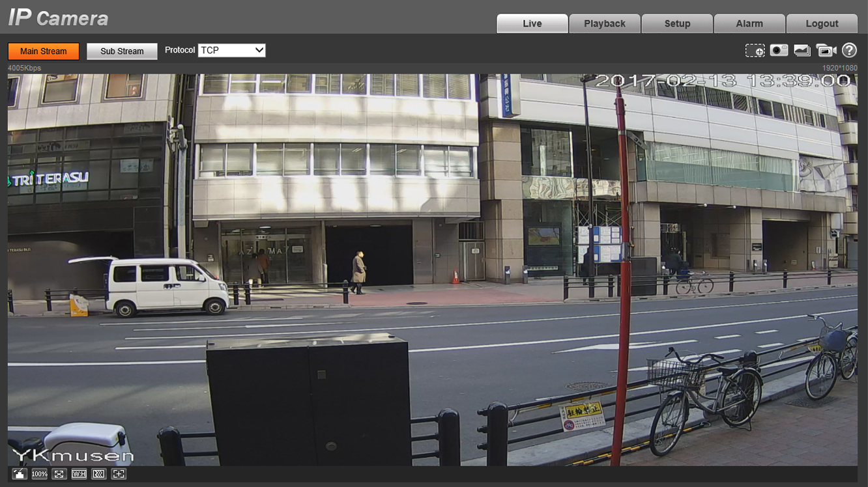Select the Main Stream button

(x=44, y=51)
